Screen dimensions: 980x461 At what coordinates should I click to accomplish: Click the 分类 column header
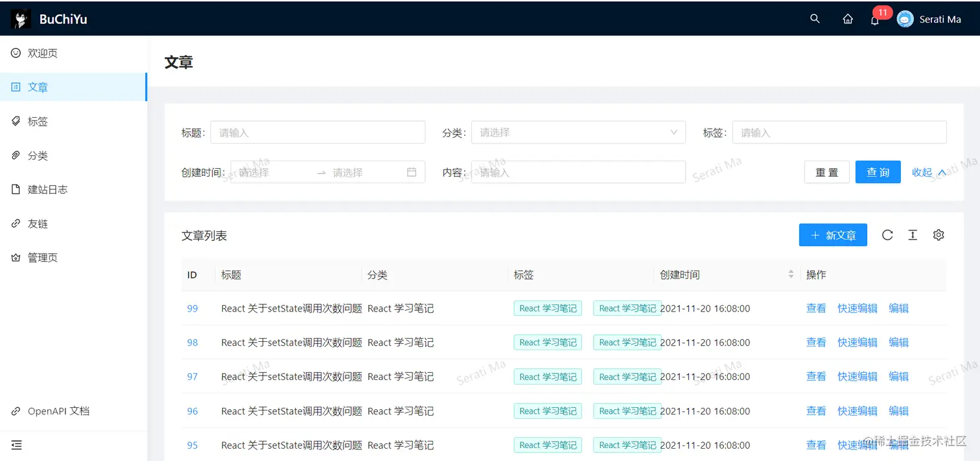(435, 275)
